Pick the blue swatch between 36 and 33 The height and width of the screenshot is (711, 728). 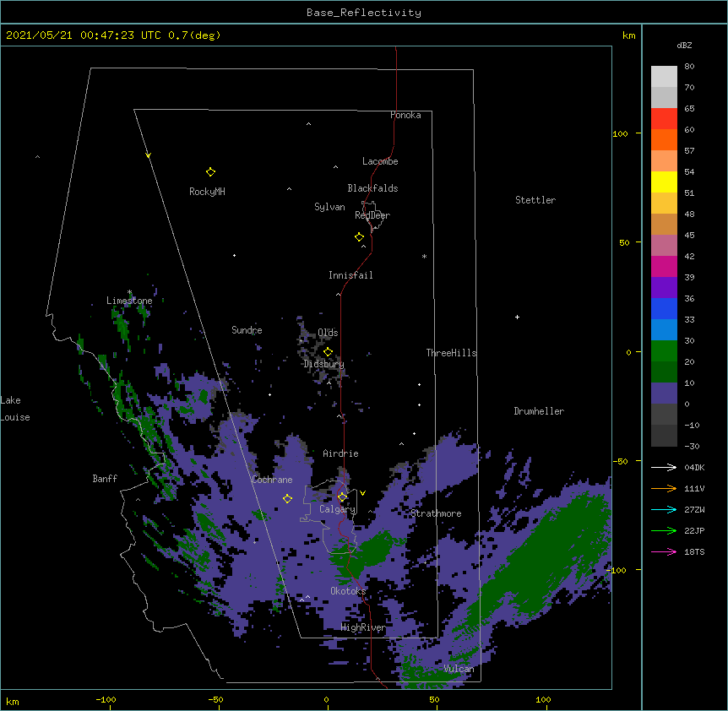point(664,308)
